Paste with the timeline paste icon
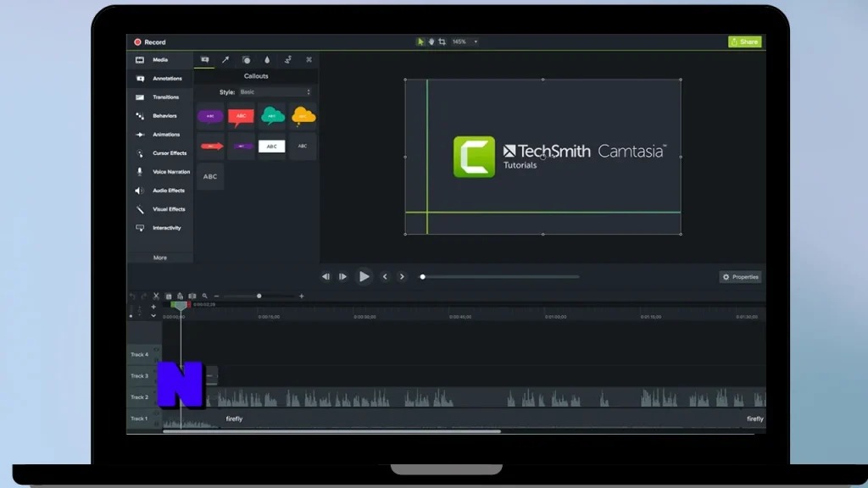This screenshot has height=488, width=868. (x=180, y=296)
